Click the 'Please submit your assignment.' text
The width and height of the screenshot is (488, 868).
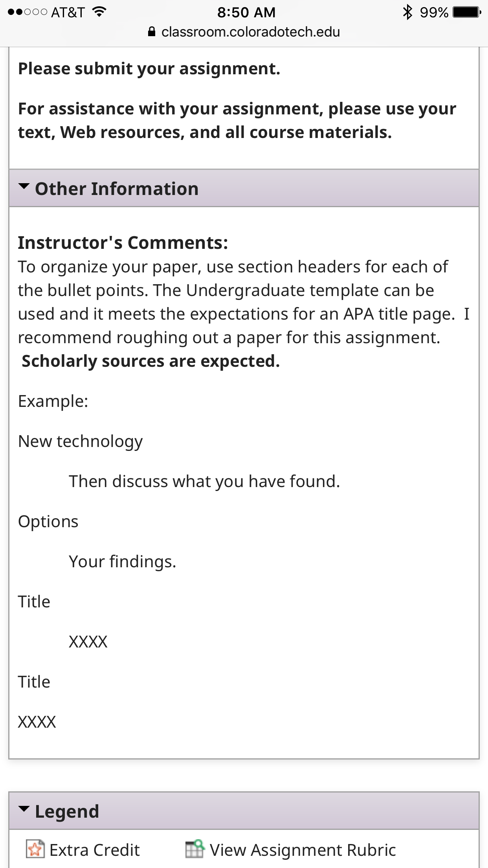149,69
